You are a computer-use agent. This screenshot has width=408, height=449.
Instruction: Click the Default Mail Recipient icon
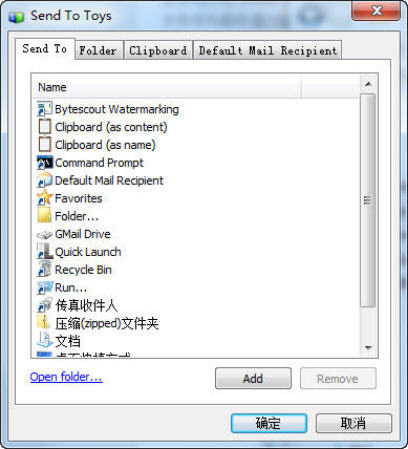pyautogui.click(x=45, y=180)
